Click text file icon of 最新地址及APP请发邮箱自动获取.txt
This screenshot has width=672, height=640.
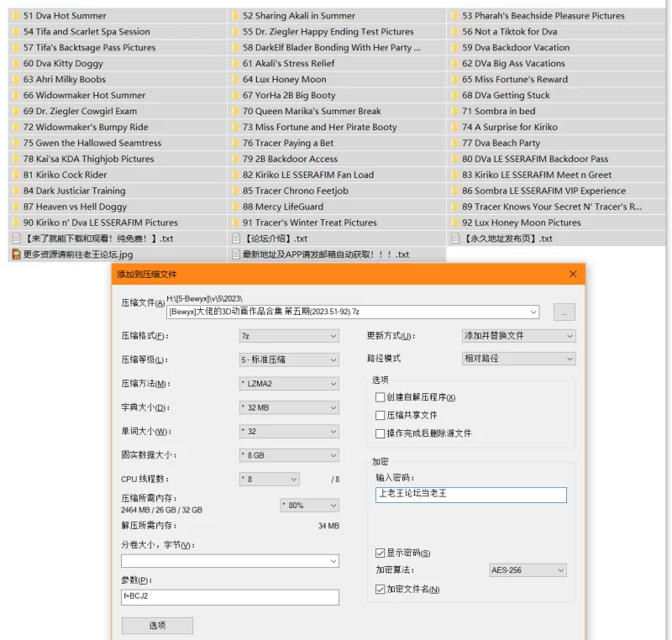click(236, 254)
